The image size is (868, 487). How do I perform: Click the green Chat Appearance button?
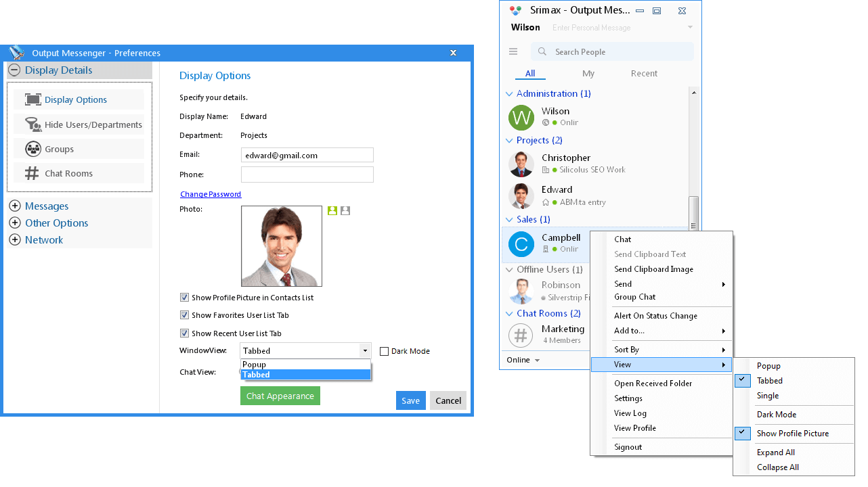pyautogui.click(x=280, y=396)
